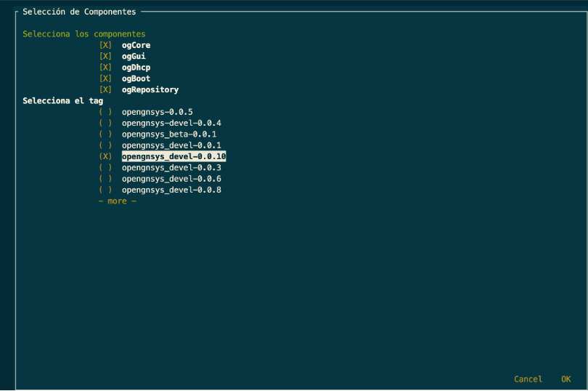Click the ogGui label text
The height and width of the screenshot is (391, 588).
coord(134,57)
